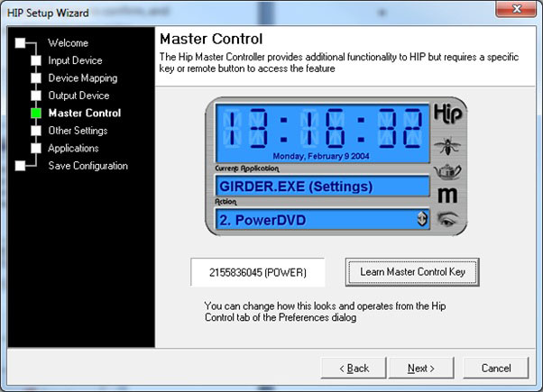Close the HIP Setup Wizard window
The width and height of the screenshot is (543, 392).
click(x=516, y=8)
